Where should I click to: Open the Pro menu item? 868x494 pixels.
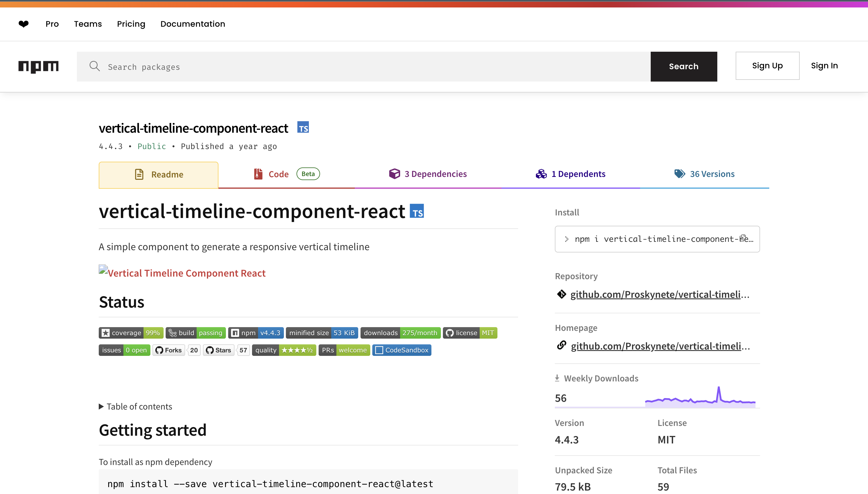click(52, 24)
